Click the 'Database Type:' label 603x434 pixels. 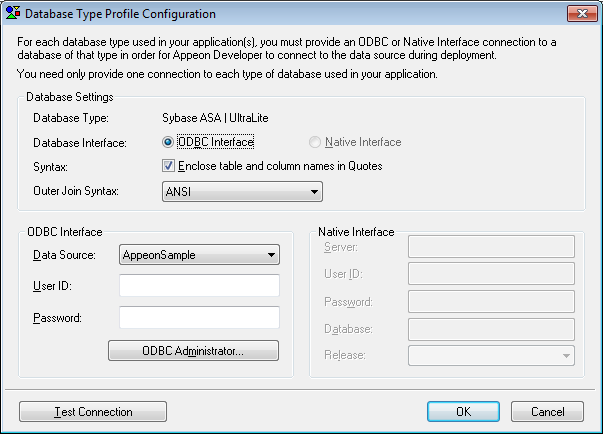71,118
